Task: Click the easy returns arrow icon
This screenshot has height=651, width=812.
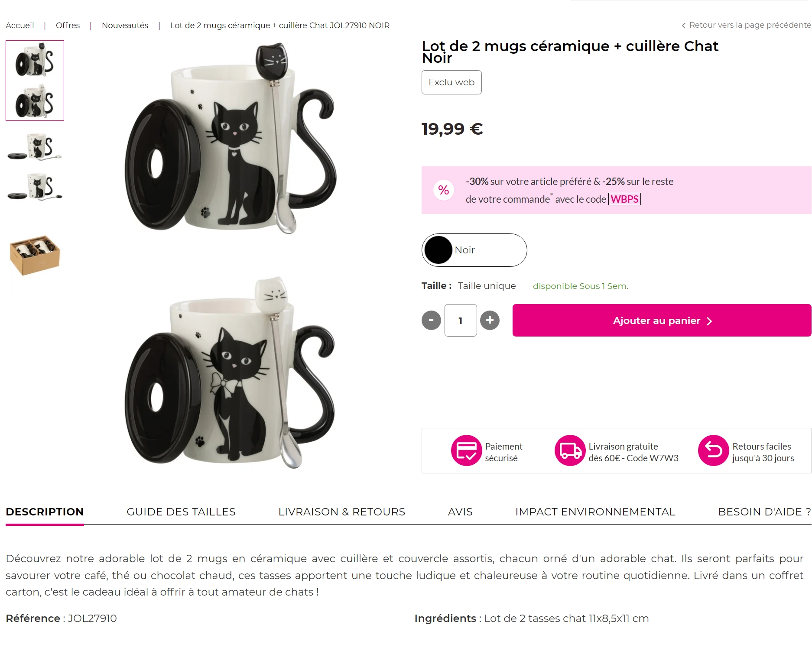Action: coord(713,450)
